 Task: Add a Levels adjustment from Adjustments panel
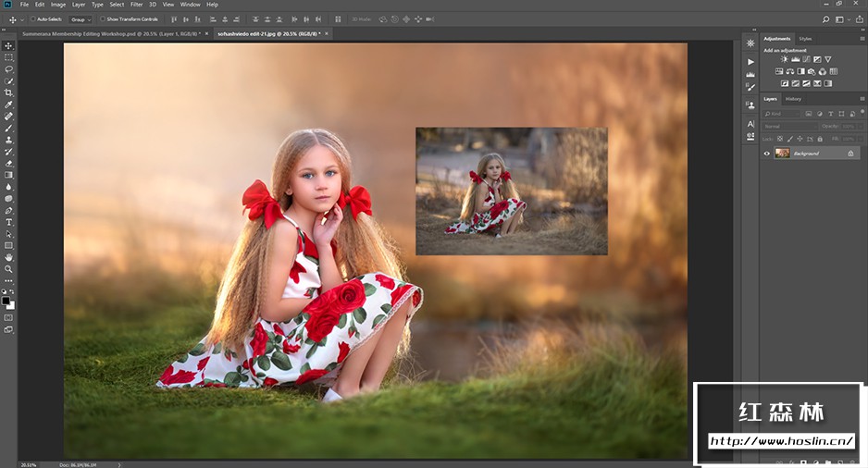click(x=795, y=59)
